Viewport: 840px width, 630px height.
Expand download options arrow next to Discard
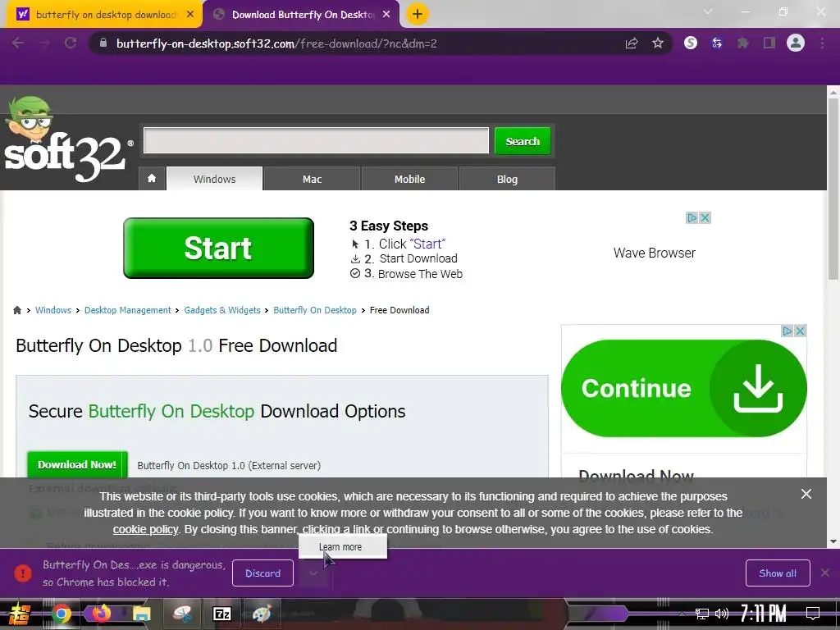pos(313,573)
